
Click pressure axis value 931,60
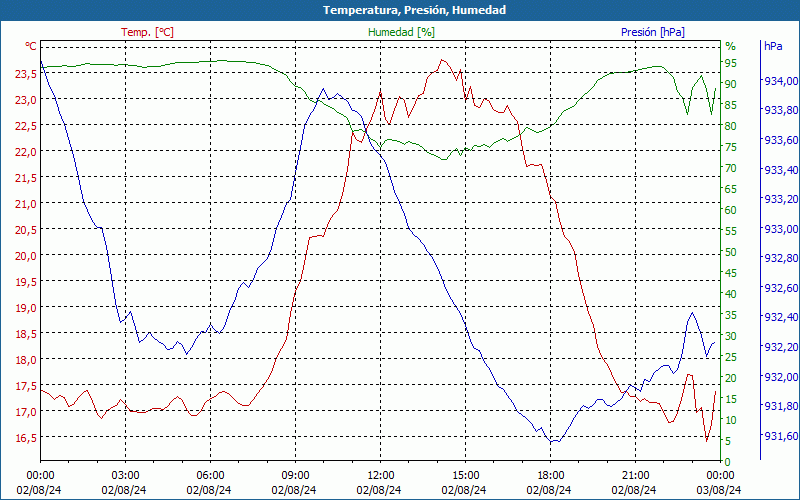point(781,436)
